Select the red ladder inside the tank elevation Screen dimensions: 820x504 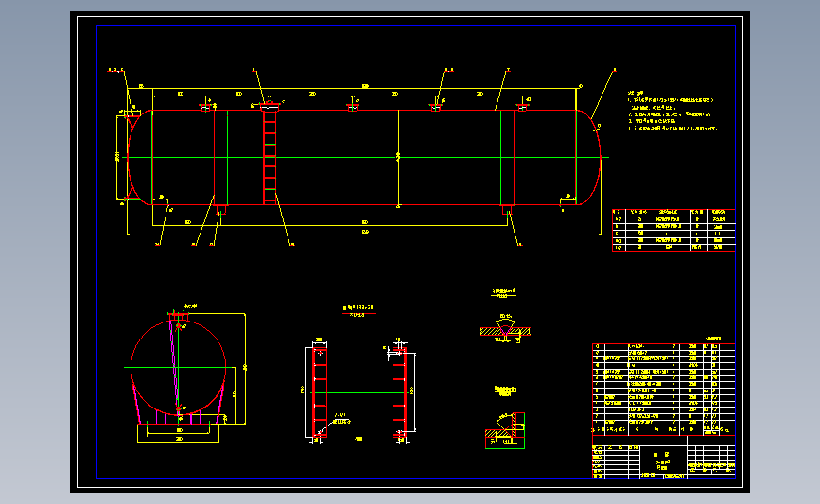(270, 157)
